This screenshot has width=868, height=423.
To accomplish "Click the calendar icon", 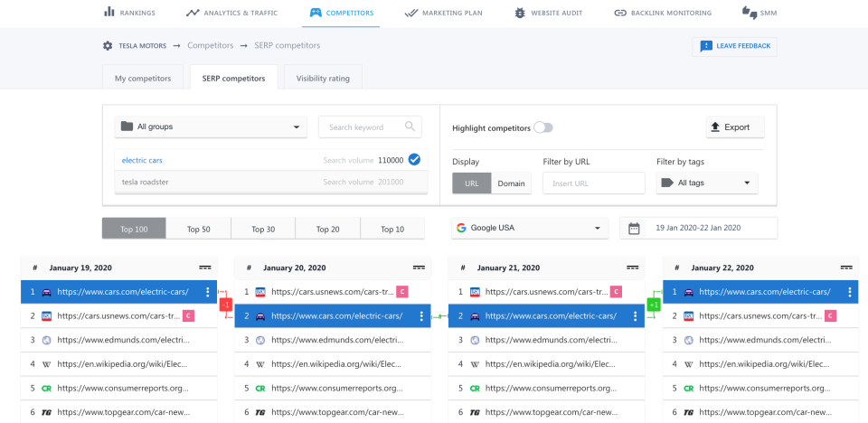I will coord(634,228).
